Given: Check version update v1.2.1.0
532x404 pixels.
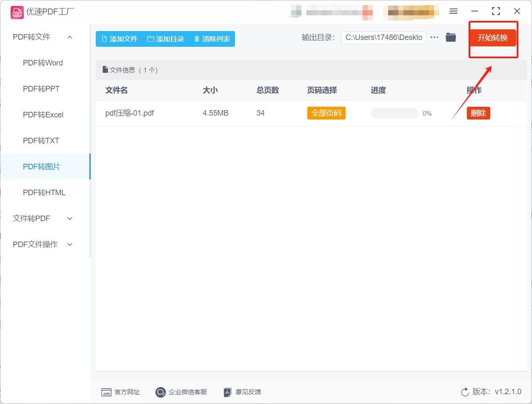Looking at the screenshot, I should click(x=491, y=392).
